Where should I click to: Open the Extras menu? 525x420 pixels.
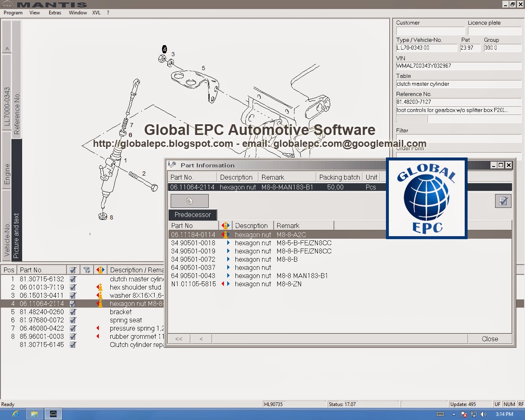coord(55,13)
